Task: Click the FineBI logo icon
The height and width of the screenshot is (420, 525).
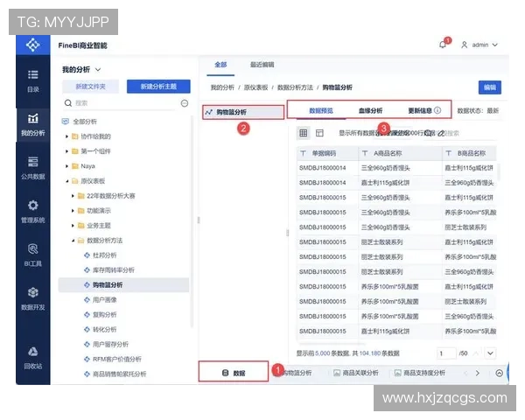Action: click(x=33, y=45)
